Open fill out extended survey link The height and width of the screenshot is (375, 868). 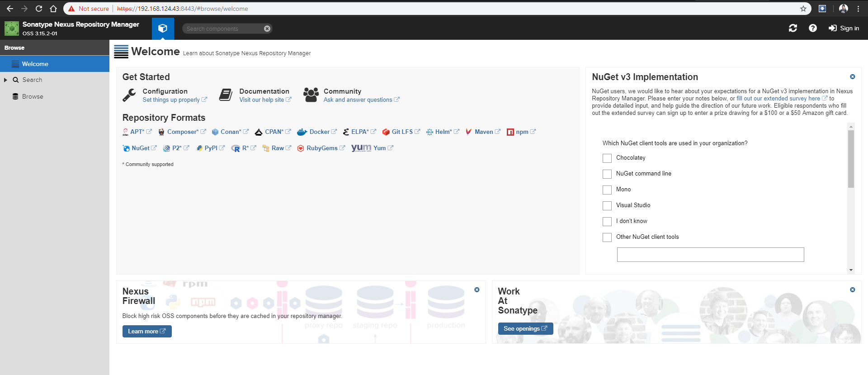click(782, 98)
